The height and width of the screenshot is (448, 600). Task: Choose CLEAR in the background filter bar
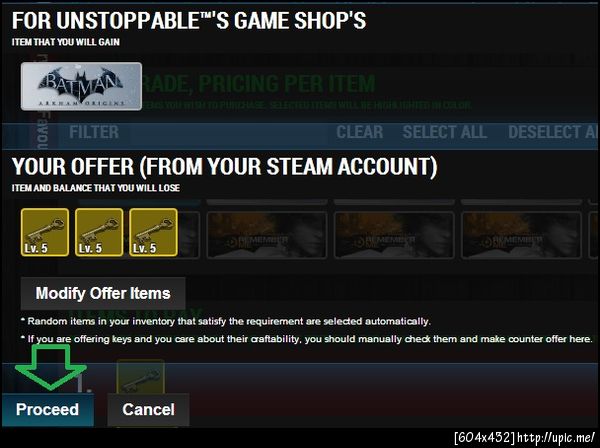coord(359,132)
